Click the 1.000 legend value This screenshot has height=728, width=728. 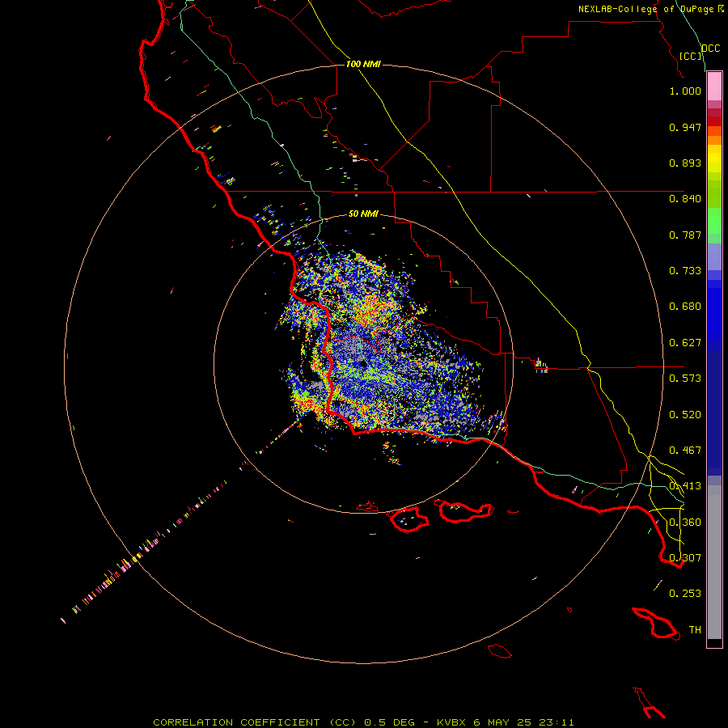[x=685, y=91]
